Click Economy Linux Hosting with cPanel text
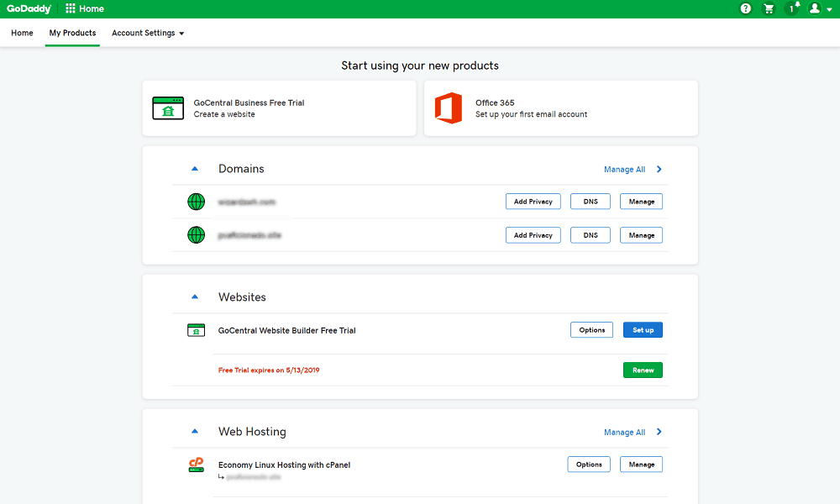 285,465
